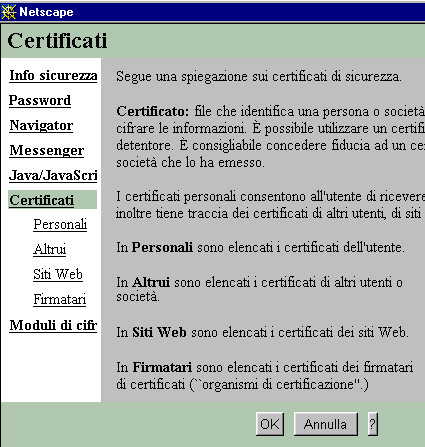This screenshot has width=425, height=447.
Task: Open the Info sicurezza section
Action: point(53,76)
